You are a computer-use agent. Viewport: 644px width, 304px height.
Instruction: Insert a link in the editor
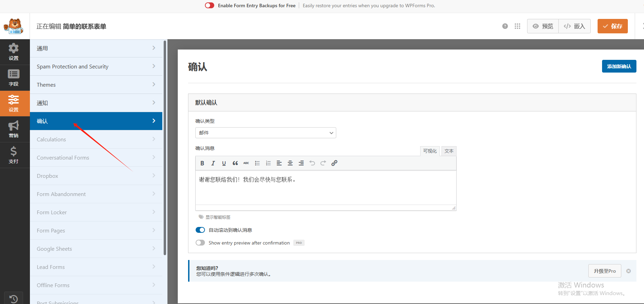[334, 163]
